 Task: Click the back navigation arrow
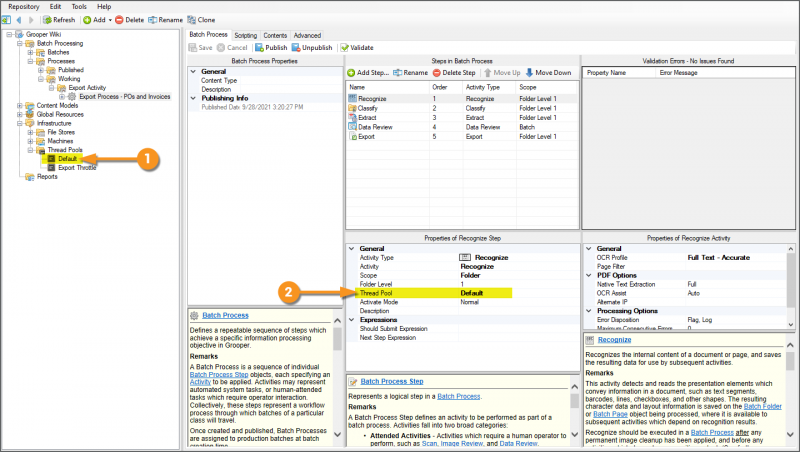click(19, 20)
